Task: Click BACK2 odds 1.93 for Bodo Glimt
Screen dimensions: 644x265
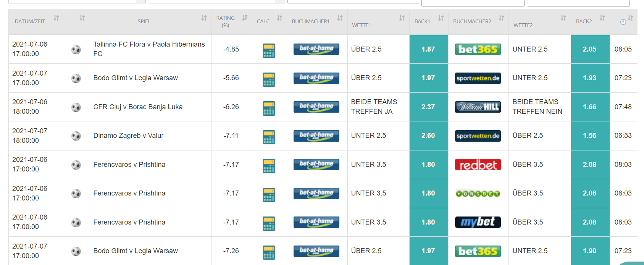Action: 590,78
